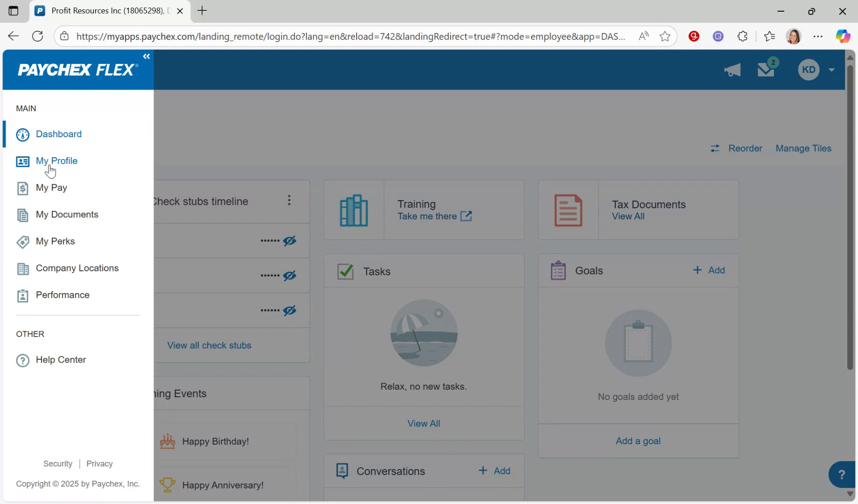Viewport: 858px width, 504px height.
Task: Open Company Locations from sidebar
Action: [77, 268]
